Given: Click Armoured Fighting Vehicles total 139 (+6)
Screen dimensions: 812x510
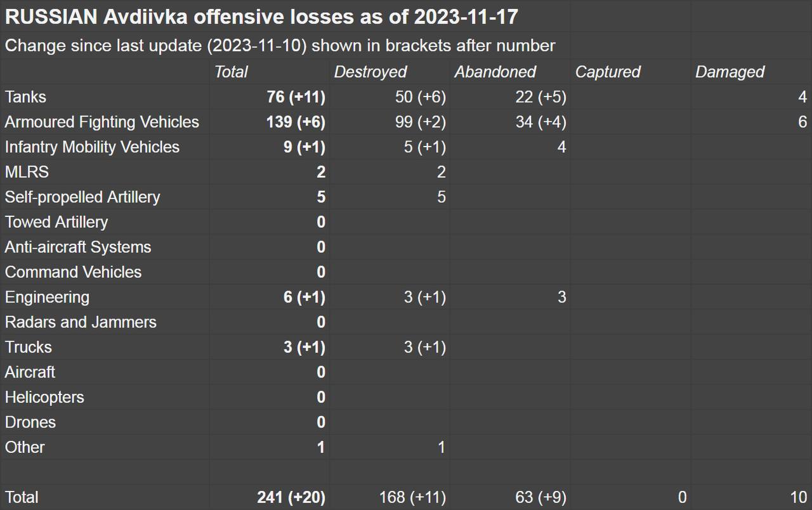Looking at the screenshot, I should click(296, 122).
